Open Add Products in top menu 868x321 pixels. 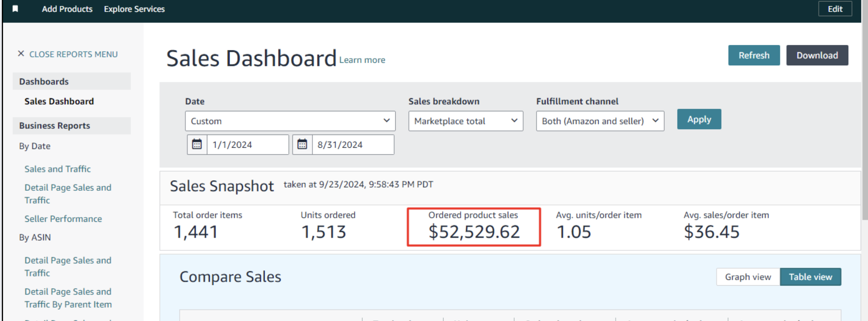67,9
